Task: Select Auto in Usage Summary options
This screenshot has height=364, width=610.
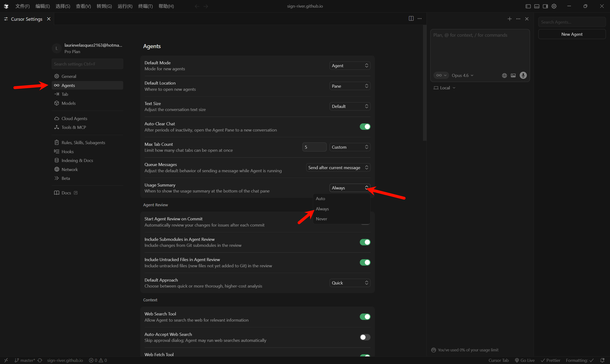Action: (341, 199)
